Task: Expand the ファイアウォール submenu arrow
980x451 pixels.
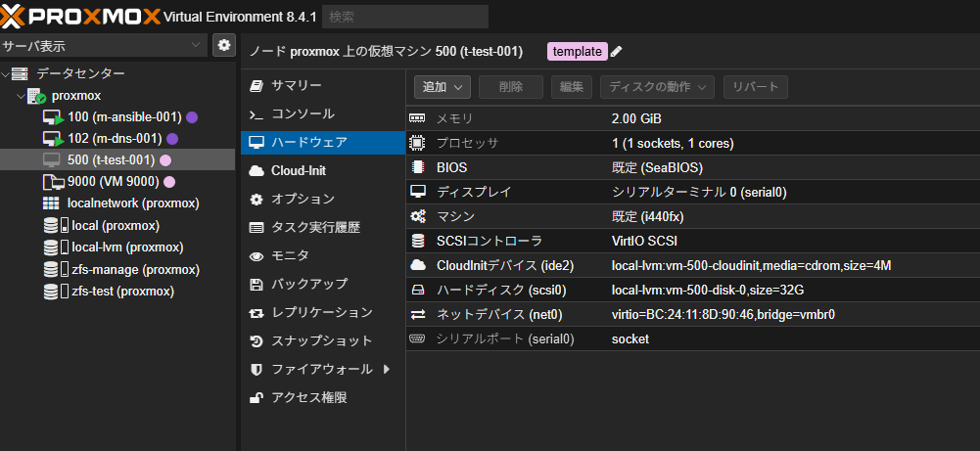Action: [x=387, y=369]
